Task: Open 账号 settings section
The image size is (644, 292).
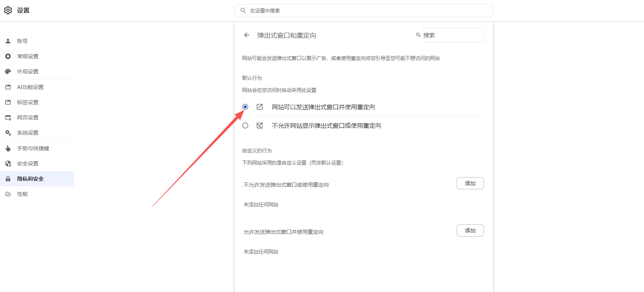Action: click(x=37, y=41)
